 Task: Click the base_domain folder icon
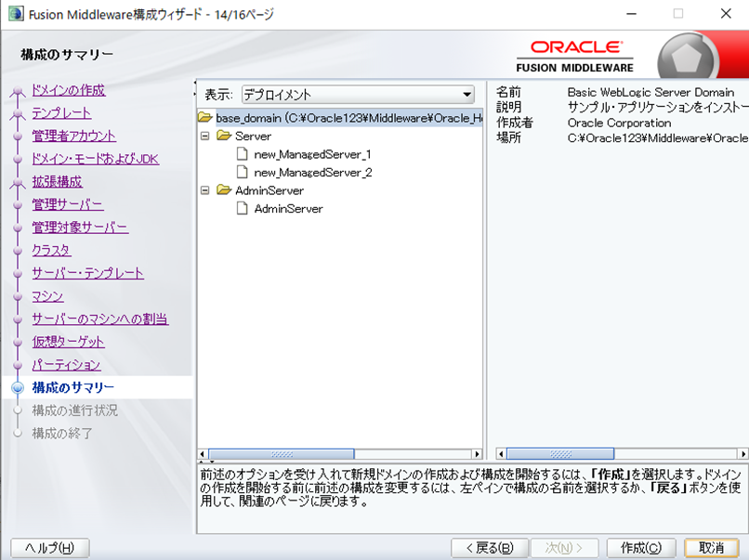coord(205,118)
